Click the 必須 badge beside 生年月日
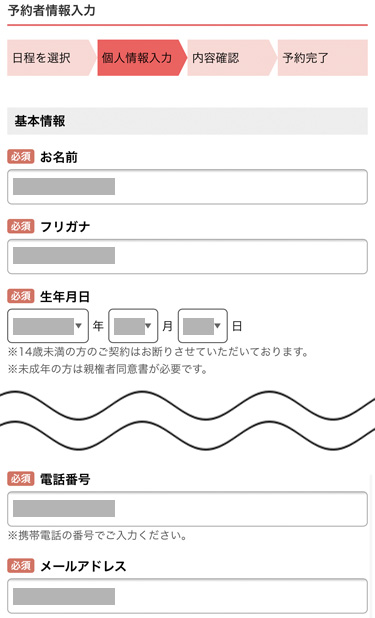 [x=21, y=296]
